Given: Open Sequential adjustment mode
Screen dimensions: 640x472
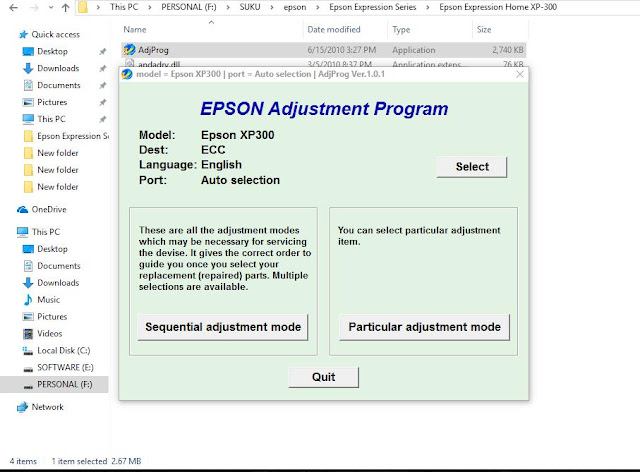Looking at the screenshot, I should click(x=223, y=327).
